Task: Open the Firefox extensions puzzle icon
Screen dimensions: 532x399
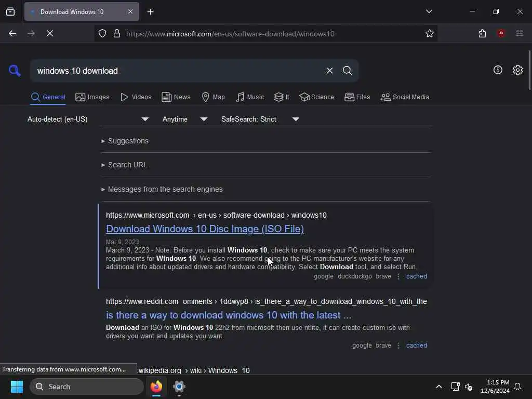Action: (x=482, y=33)
